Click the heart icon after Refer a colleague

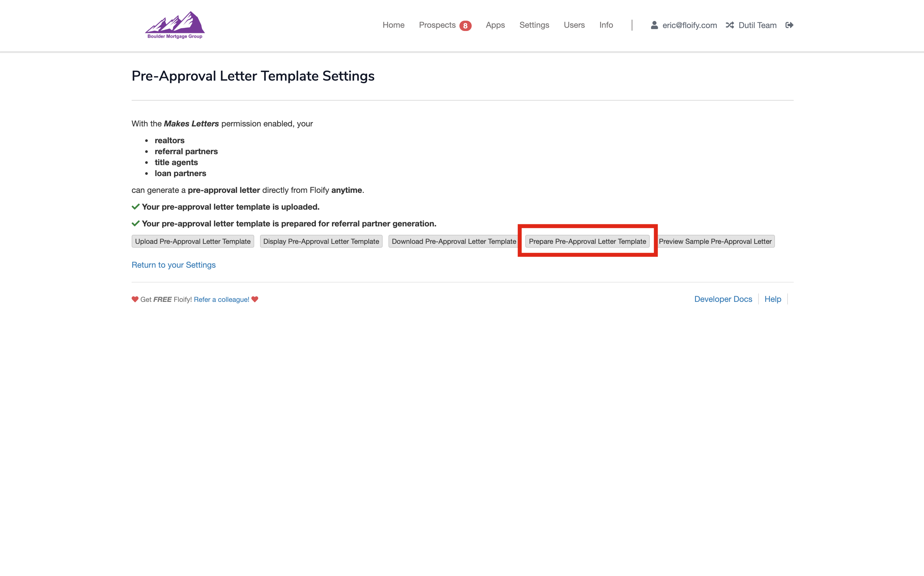[x=255, y=299]
